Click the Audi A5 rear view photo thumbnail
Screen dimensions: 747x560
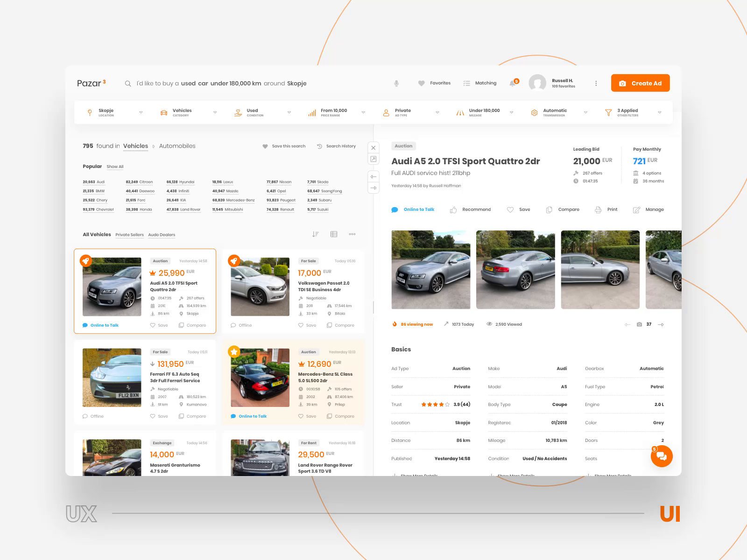point(515,270)
